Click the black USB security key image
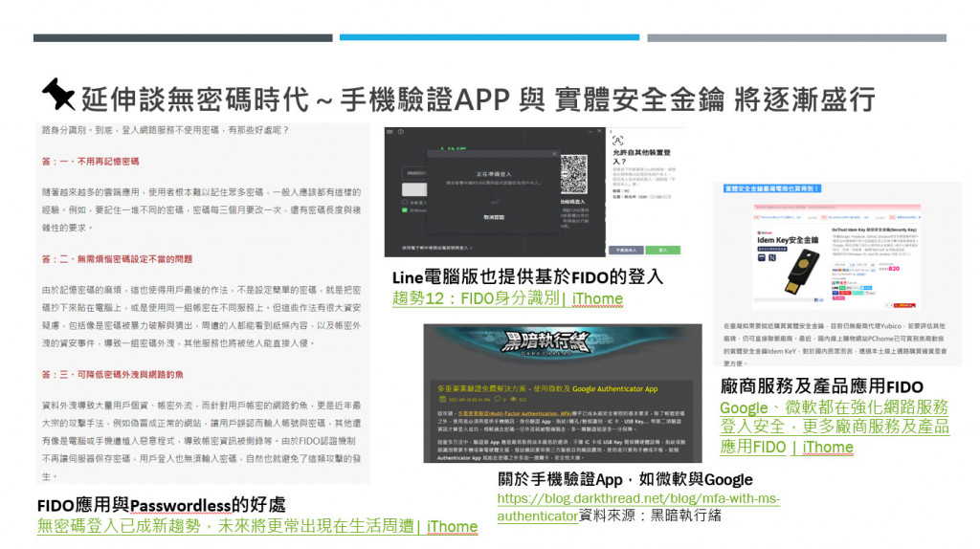The width and height of the screenshot is (980, 549). click(802, 272)
